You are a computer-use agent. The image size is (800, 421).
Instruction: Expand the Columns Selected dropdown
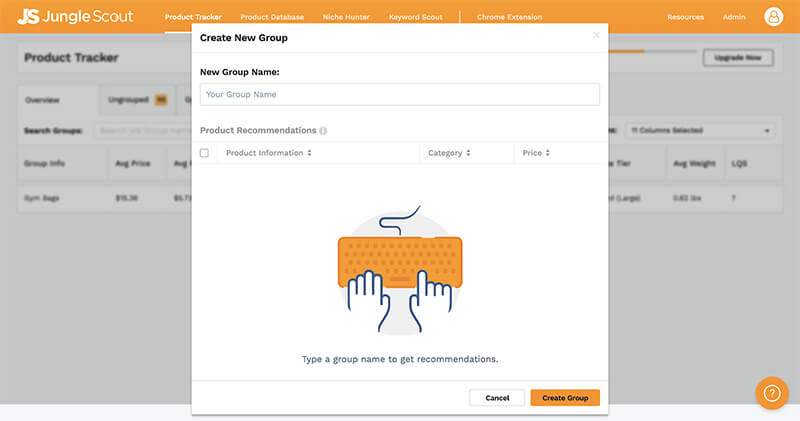click(699, 131)
